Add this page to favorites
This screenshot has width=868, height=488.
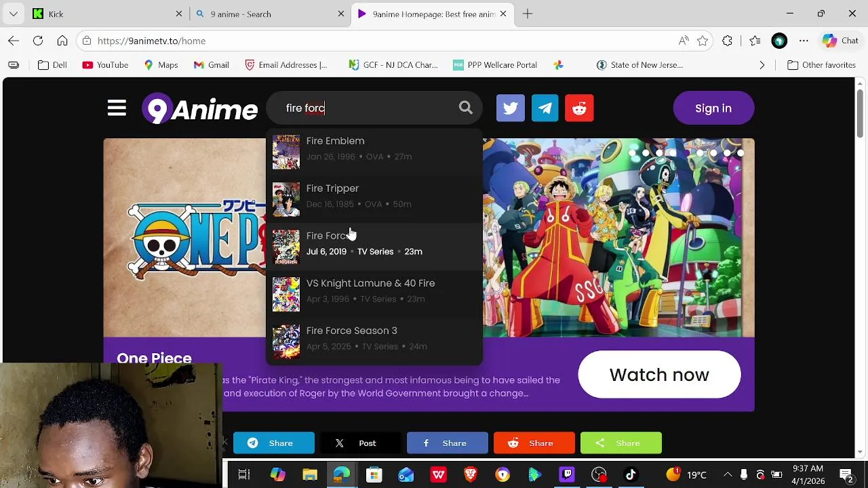pyautogui.click(x=703, y=41)
